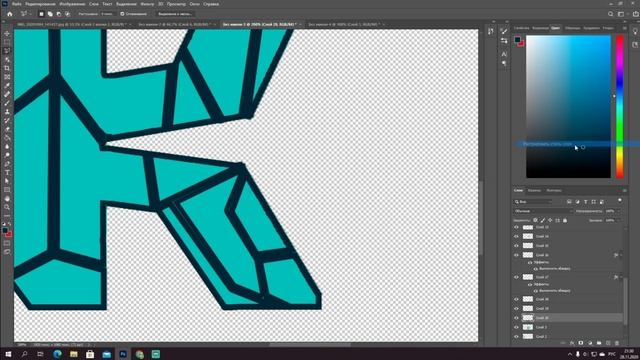Switch to the Образцы swatches tab
The image size is (640, 360).
pyautogui.click(x=573, y=28)
